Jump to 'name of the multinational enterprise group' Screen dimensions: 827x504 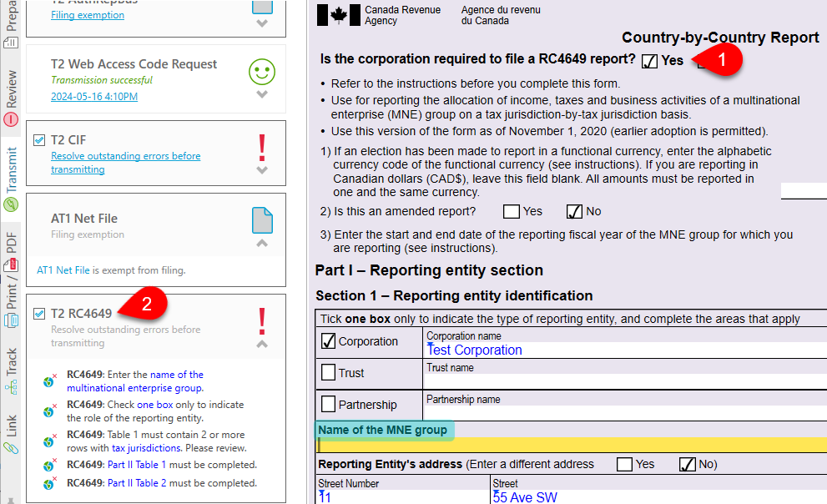coord(135,381)
